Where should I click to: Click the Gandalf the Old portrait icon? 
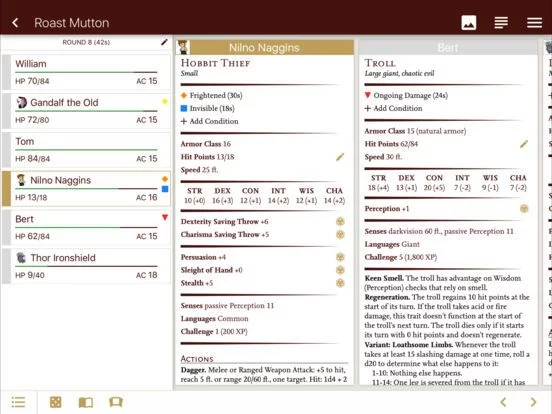[x=21, y=102]
